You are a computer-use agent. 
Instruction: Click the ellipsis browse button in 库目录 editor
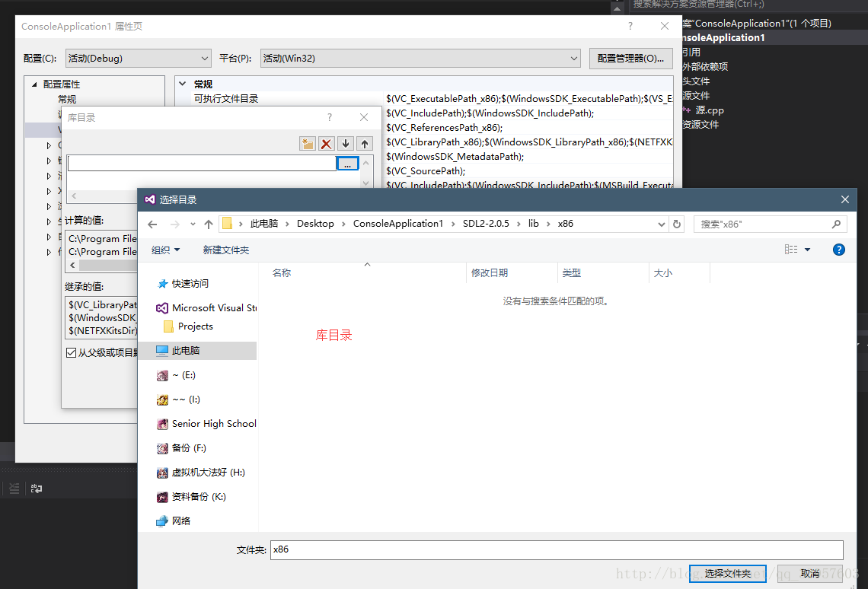click(348, 164)
